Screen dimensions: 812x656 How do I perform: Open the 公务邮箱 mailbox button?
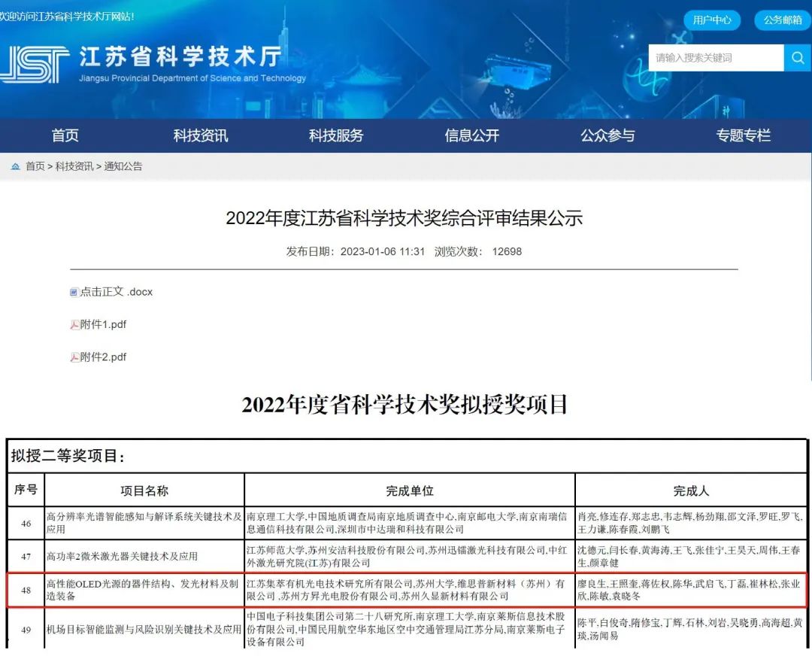pos(783,20)
